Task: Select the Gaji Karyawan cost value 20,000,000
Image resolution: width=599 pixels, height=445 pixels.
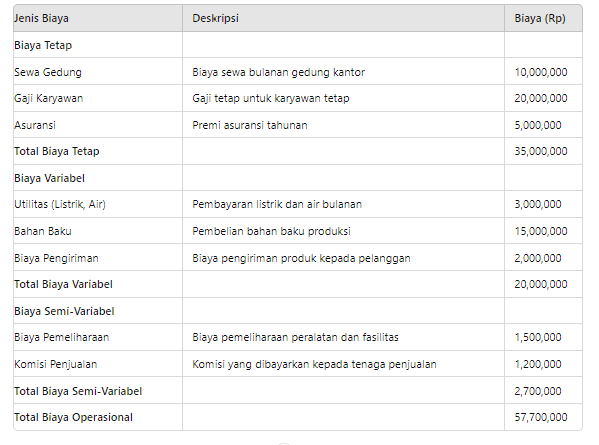Action: 541,99
